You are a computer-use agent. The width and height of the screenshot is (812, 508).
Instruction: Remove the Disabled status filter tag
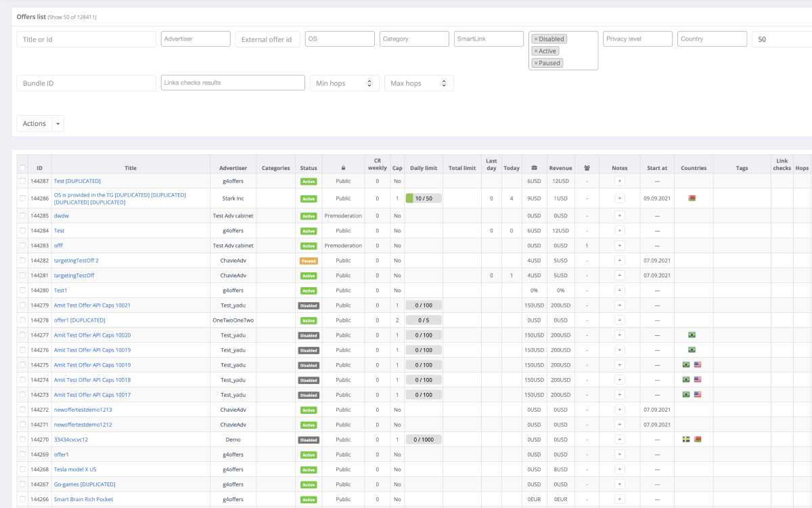[536, 39]
